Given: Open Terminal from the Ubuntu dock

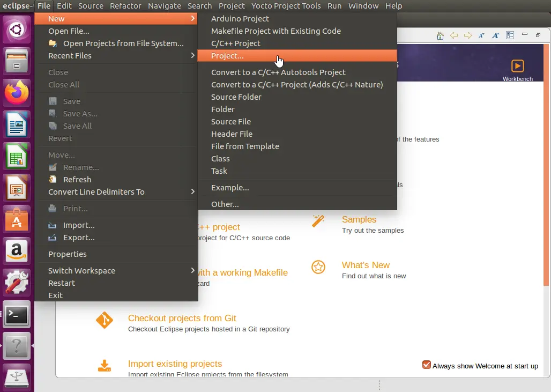Looking at the screenshot, I should pos(17,316).
